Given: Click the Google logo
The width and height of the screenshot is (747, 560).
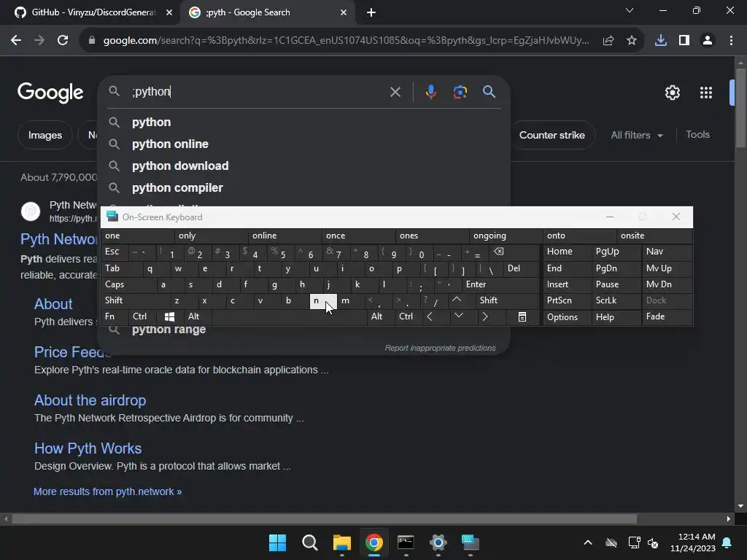Looking at the screenshot, I should pos(50,93).
